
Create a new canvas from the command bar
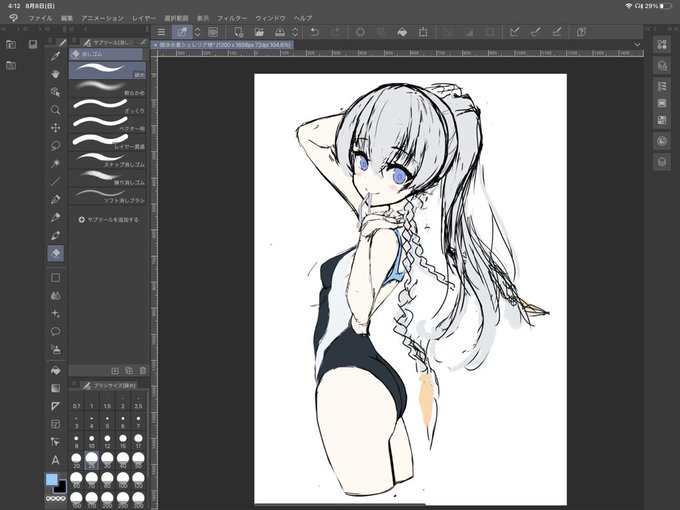coord(238,32)
